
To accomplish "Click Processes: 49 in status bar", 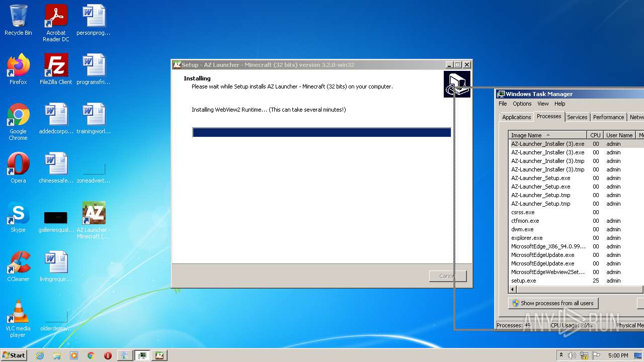I will click(x=514, y=325).
